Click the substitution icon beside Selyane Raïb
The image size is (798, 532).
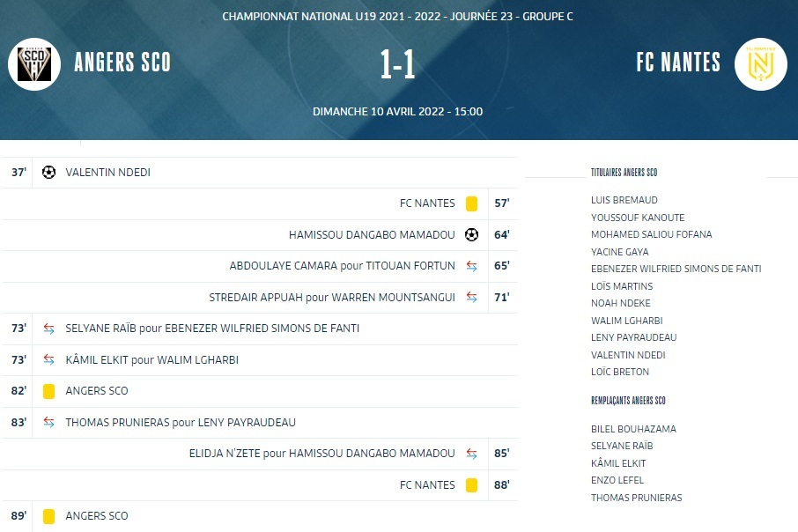click(x=48, y=329)
